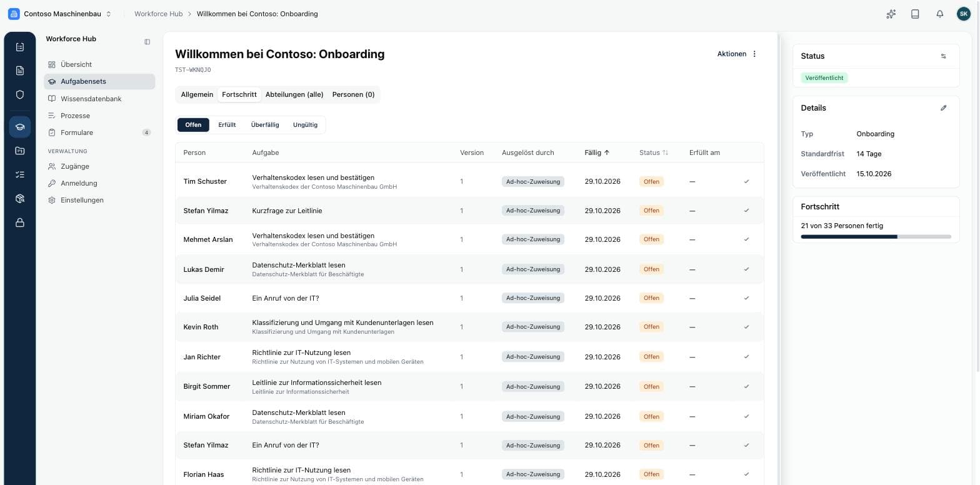Go to Workforce Hub in the breadcrumb

[x=159, y=14]
